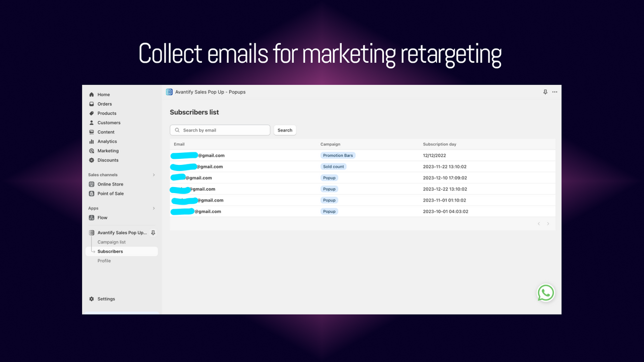Open the Flow app
This screenshot has height=362, width=644.
point(103,218)
